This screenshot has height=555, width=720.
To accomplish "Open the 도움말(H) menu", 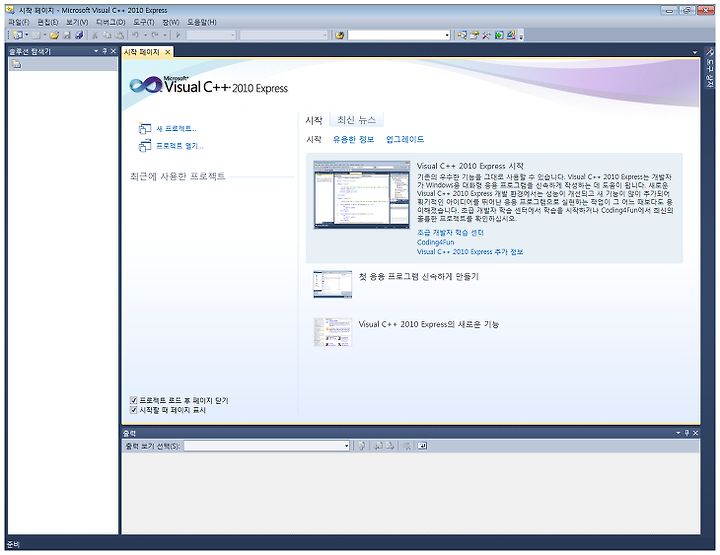I will (x=202, y=22).
